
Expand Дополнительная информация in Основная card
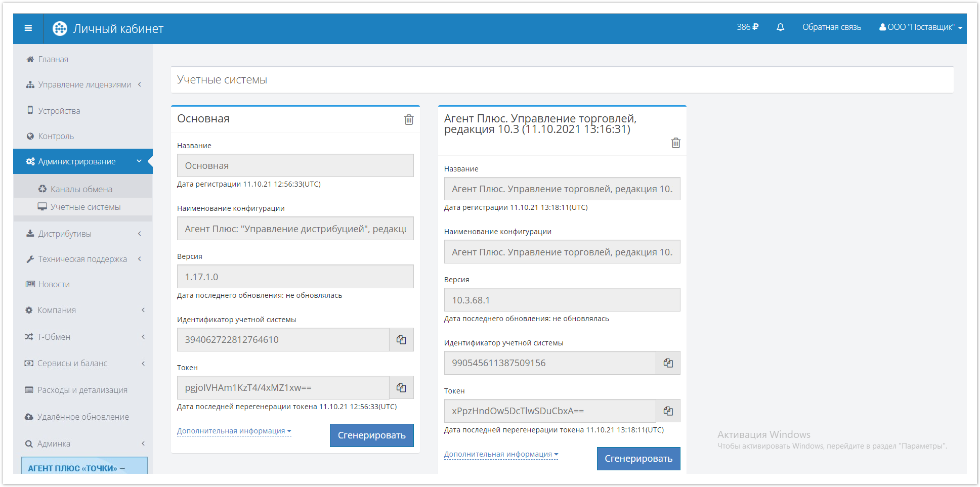coord(234,431)
